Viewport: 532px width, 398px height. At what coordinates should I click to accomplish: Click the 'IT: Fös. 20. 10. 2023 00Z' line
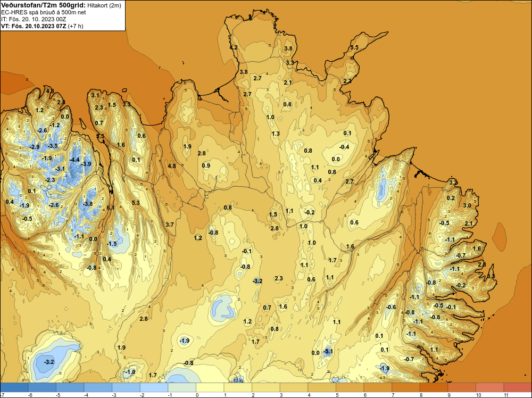click(x=33, y=19)
